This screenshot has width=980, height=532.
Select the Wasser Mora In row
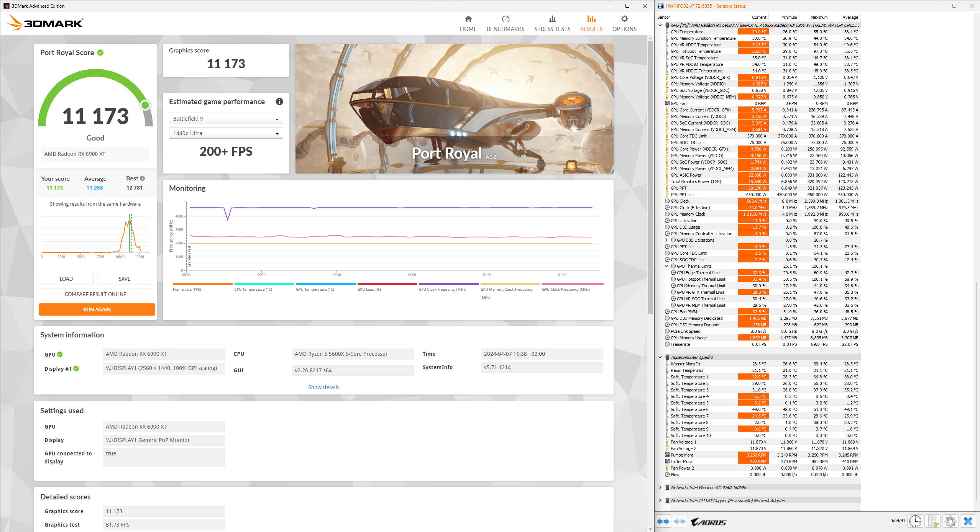[762, 364]
